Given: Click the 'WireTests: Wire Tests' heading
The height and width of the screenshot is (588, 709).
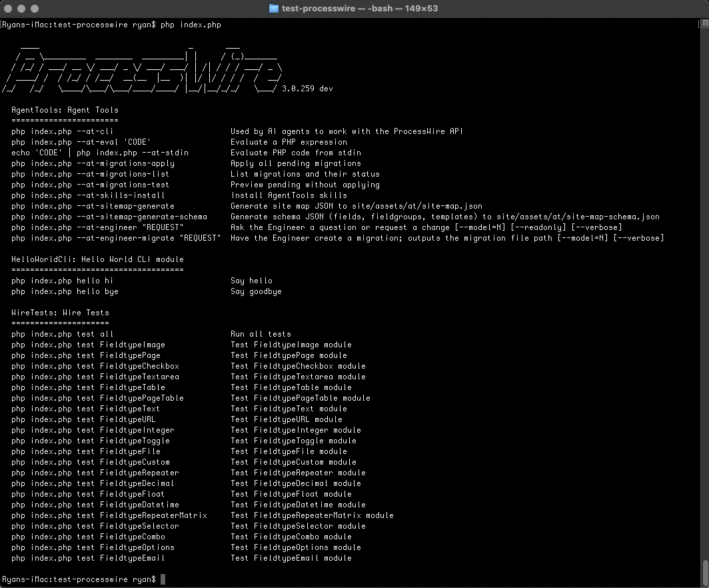Looking at the screenshot, I should (x=60, y=313).
